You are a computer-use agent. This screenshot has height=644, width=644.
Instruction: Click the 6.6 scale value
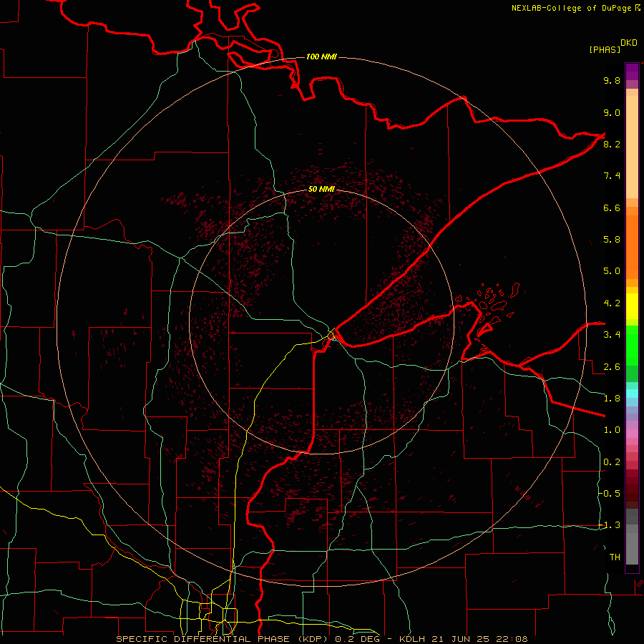coord(612,208)
